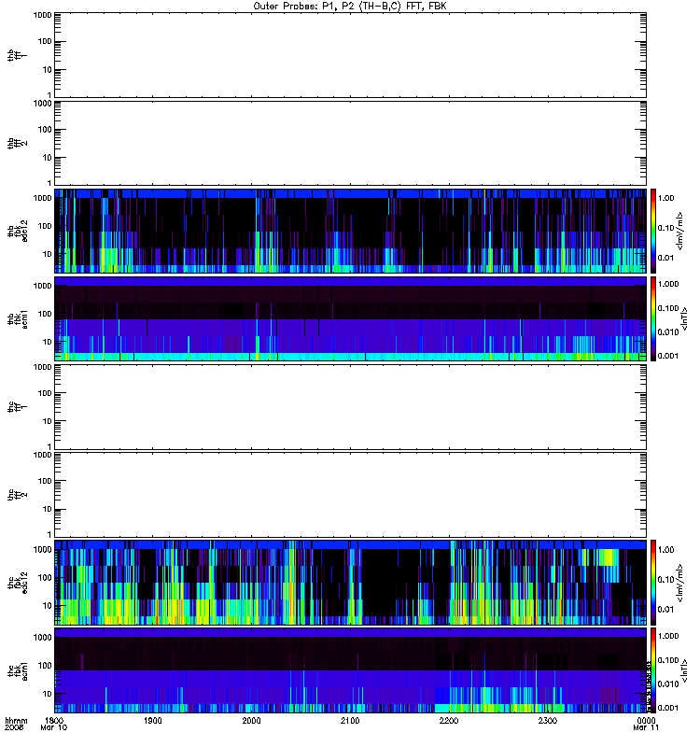Click the '10' y-axis tick of thb fff 2
Viewport: 700px width, 747px height.
point(48,158)
